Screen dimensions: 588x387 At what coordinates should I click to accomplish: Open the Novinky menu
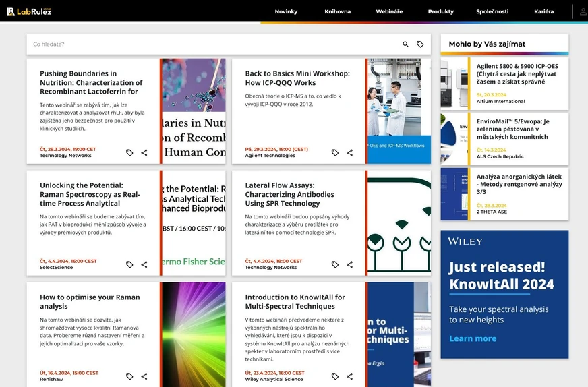(x=286, y=11)
